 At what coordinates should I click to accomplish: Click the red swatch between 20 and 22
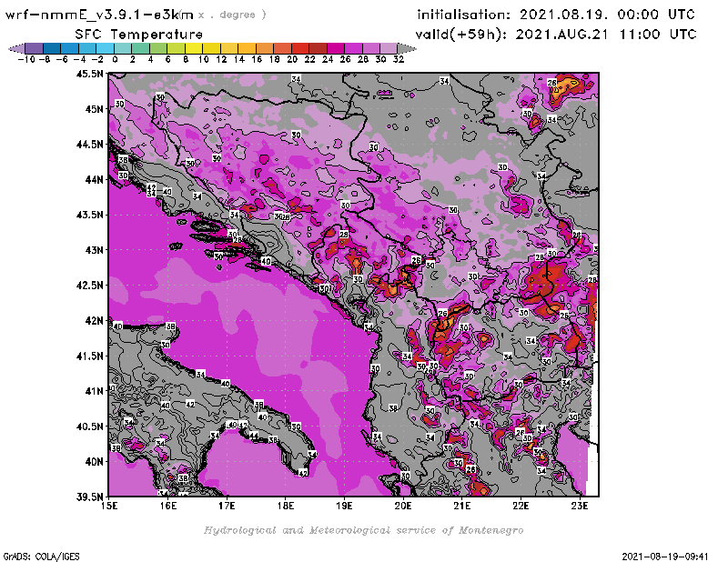300,48
